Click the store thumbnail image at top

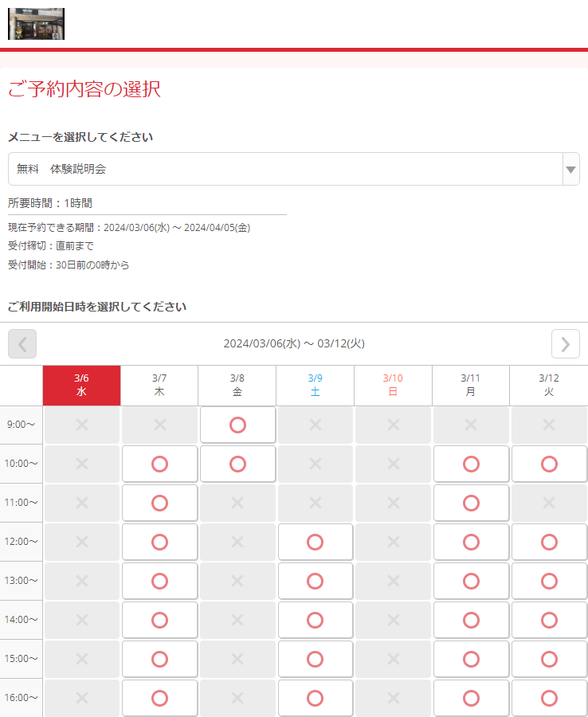[x=36, y=24]
